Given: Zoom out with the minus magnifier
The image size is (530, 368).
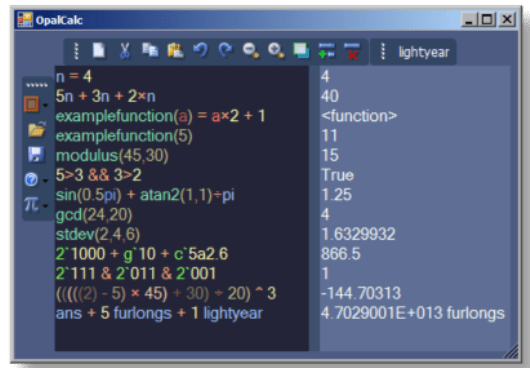Looking at the screenshot, I should 251,51.
